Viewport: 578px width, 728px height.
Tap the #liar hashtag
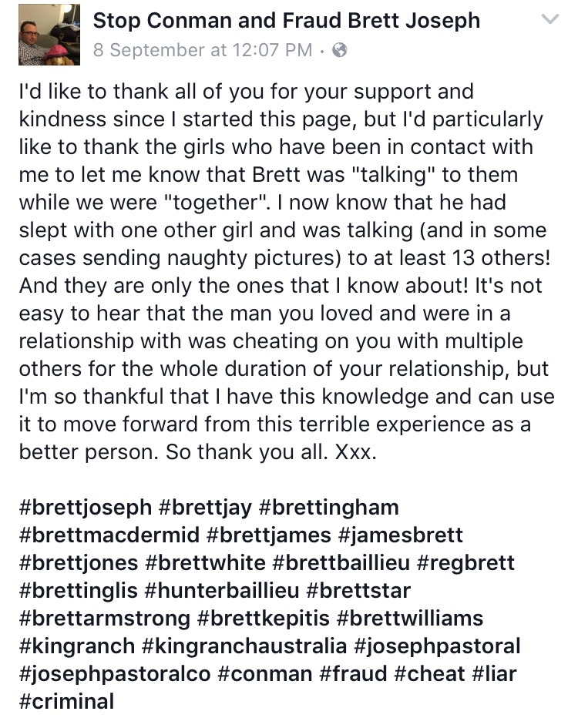pos(493,674)
